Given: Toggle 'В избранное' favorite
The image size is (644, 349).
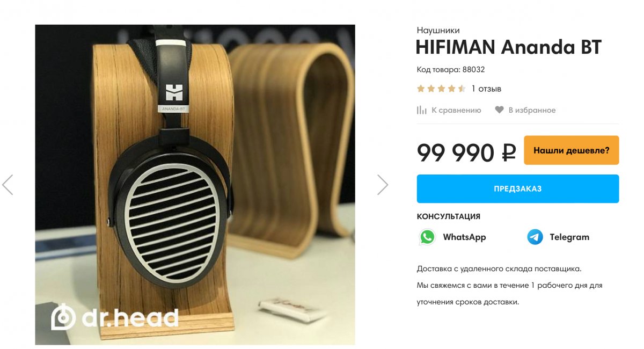Looking at the screenshot, I should click(525, 110).
